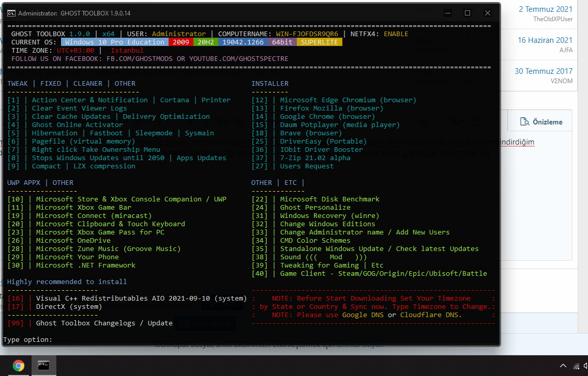Click option [27] Users Request

pos(293,166)
